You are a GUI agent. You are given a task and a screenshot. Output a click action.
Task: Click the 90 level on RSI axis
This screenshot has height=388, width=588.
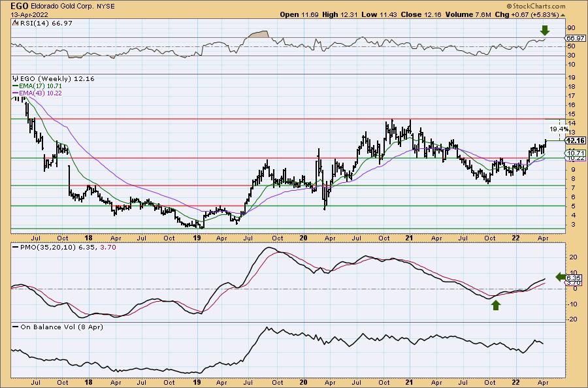pos(572,28)
